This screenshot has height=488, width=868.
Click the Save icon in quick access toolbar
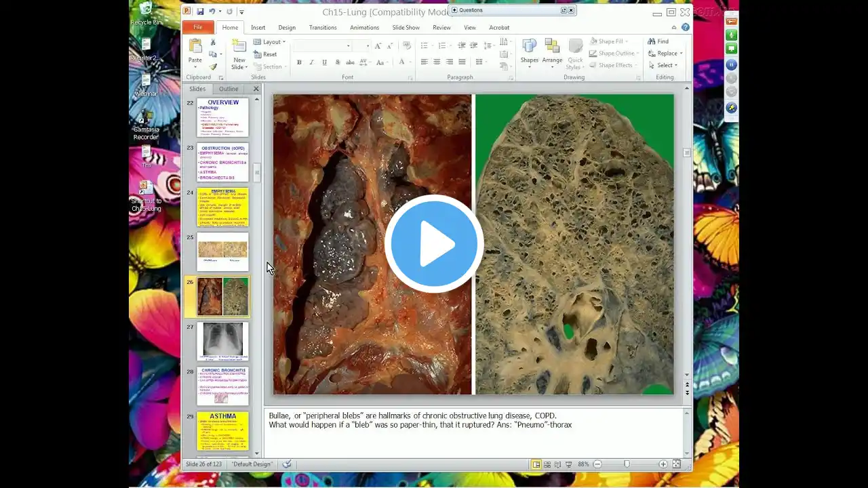[x=200, y=12]
